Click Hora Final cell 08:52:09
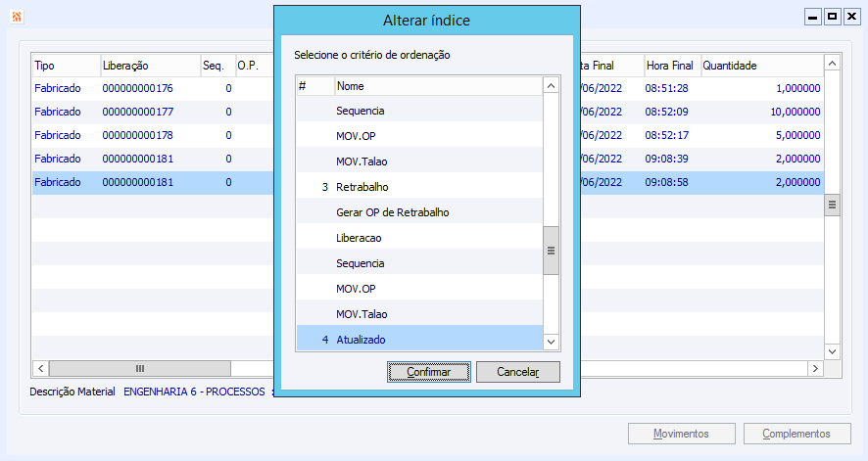Image resolution: width=868 pixels, height=461 pixels. pos(666,112)
